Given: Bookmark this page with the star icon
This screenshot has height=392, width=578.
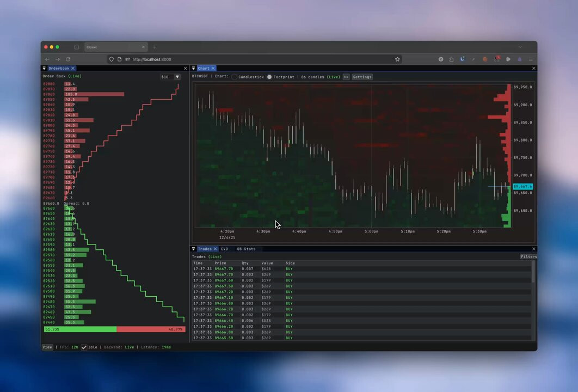Looking at the screenshot, I should click(x=397, y=59).
